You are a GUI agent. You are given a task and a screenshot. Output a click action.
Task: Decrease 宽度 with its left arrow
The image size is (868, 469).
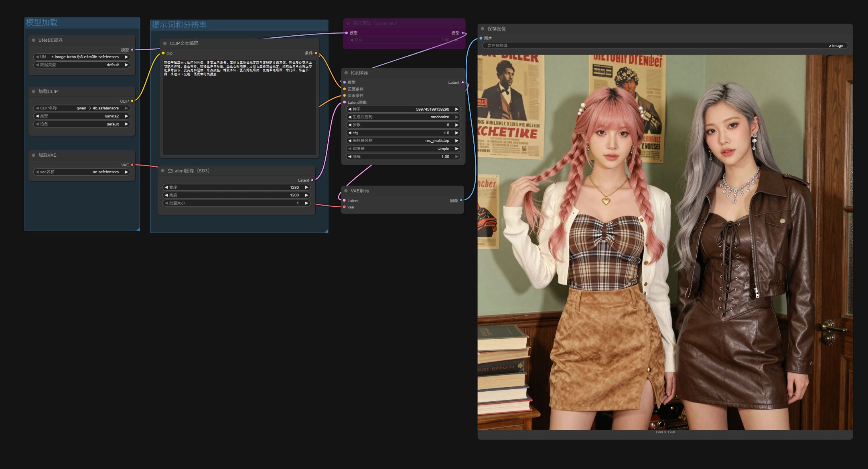pyautogui.click(x=166, y=188)
